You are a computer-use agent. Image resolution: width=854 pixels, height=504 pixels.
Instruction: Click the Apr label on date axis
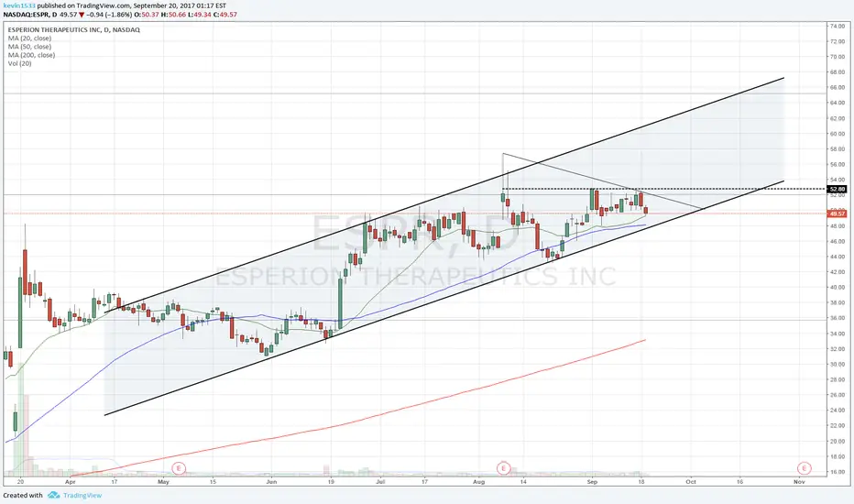tap(71, 482)
